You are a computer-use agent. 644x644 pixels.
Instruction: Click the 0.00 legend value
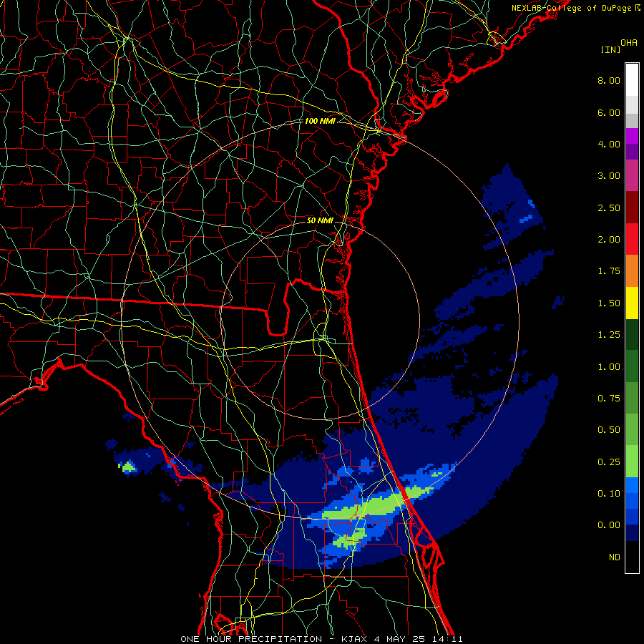[x=609, y=525]
